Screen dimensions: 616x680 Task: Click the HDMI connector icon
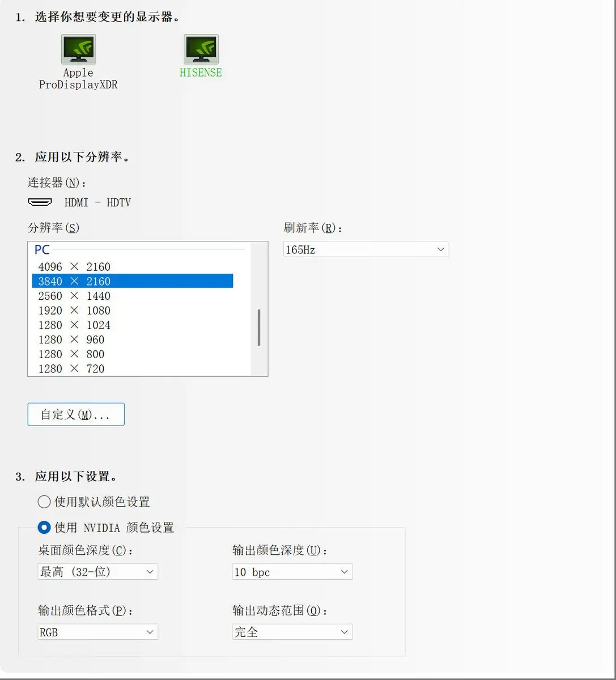40,202
